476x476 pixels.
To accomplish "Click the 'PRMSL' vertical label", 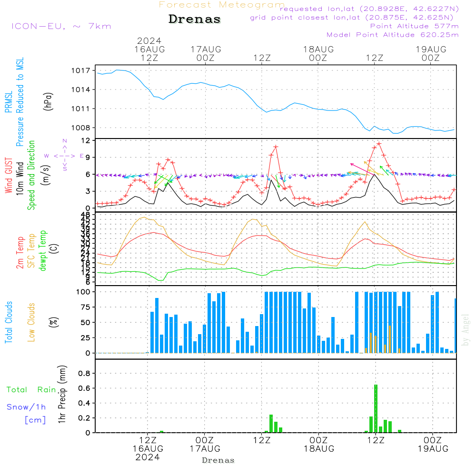I will pyautogui.click(x=9, y=102).
